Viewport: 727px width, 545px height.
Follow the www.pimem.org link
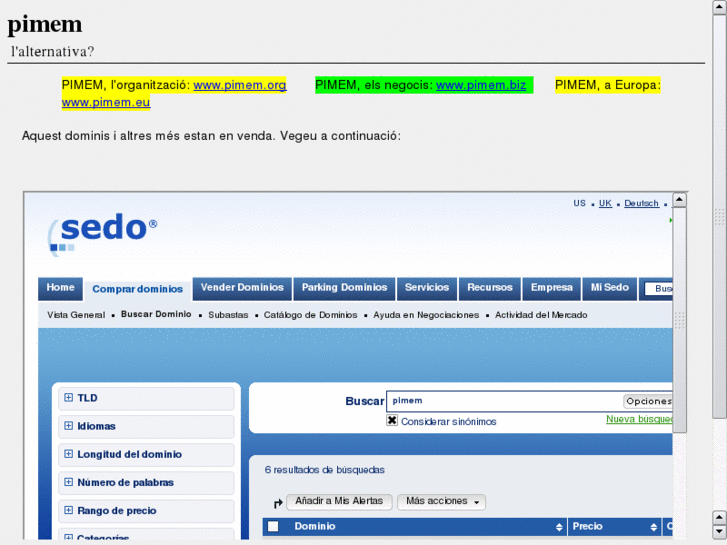tap(240, 85)
